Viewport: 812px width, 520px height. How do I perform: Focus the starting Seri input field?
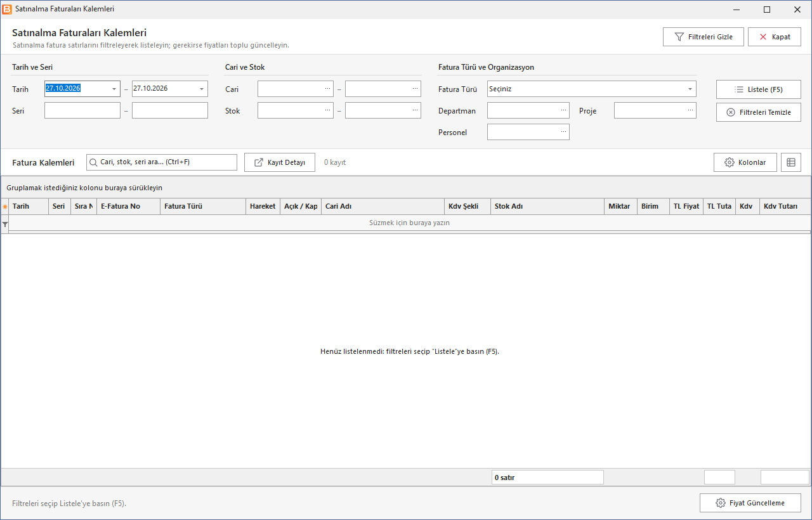[82, 110]
